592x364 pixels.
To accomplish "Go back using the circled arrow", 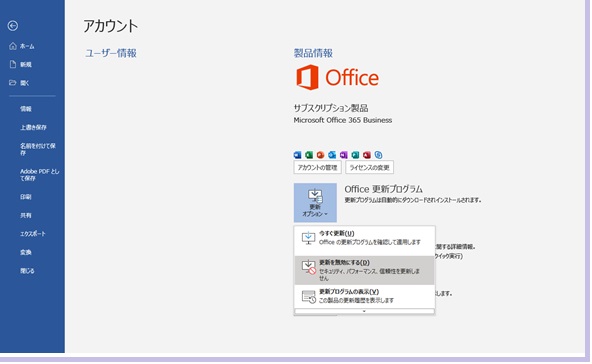I will pyautogui.click(x=13, y=26).
